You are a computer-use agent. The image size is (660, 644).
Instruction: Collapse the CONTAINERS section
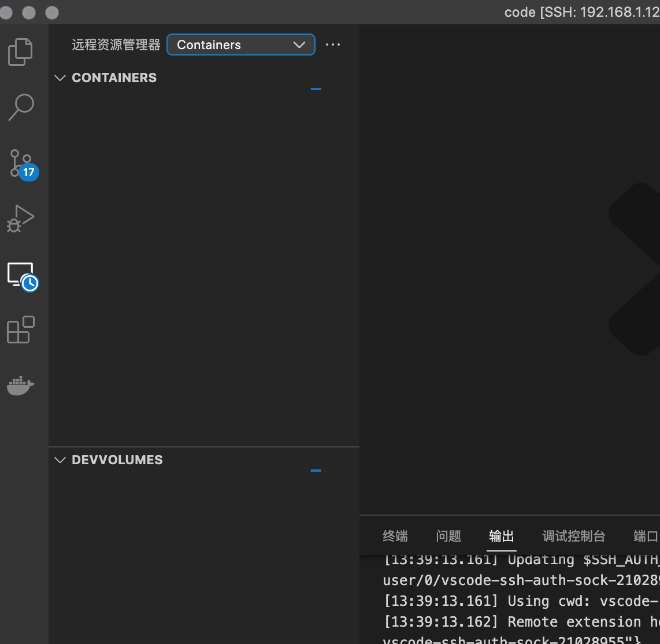coord(60,78)
